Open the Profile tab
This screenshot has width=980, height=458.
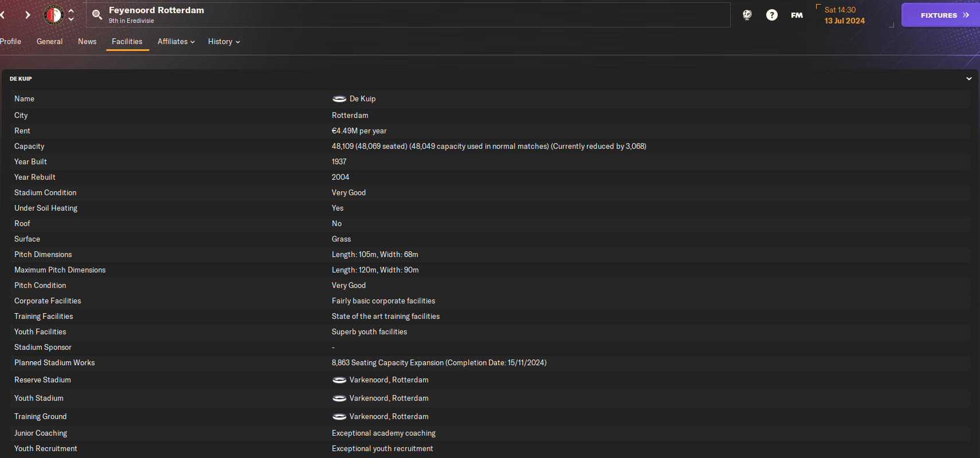click(x=10, y=42)
